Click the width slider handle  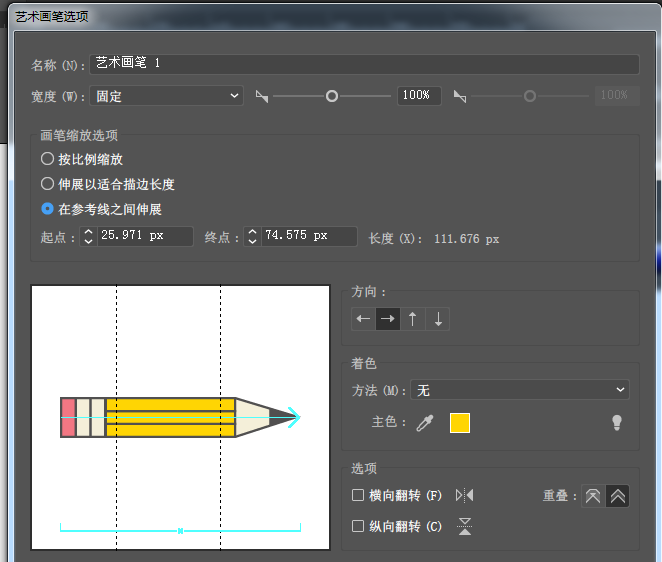pyautogui.click(x=332, y=96)
